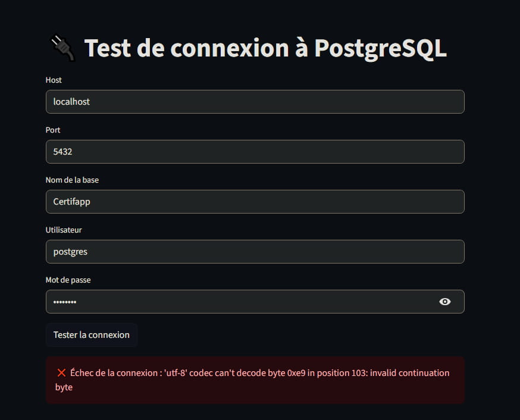
Task: Click the red X error icon
Action: click(61, 373)
